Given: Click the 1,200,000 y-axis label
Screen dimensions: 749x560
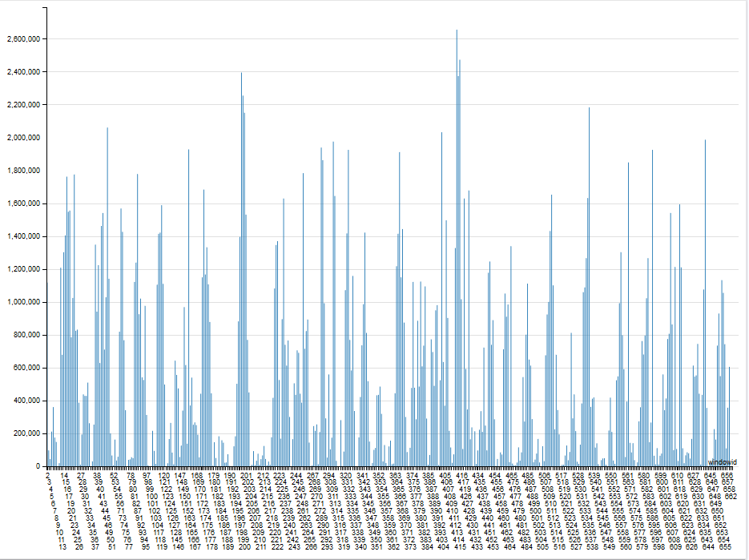Looking at the screenshot, I should [22, 269].
